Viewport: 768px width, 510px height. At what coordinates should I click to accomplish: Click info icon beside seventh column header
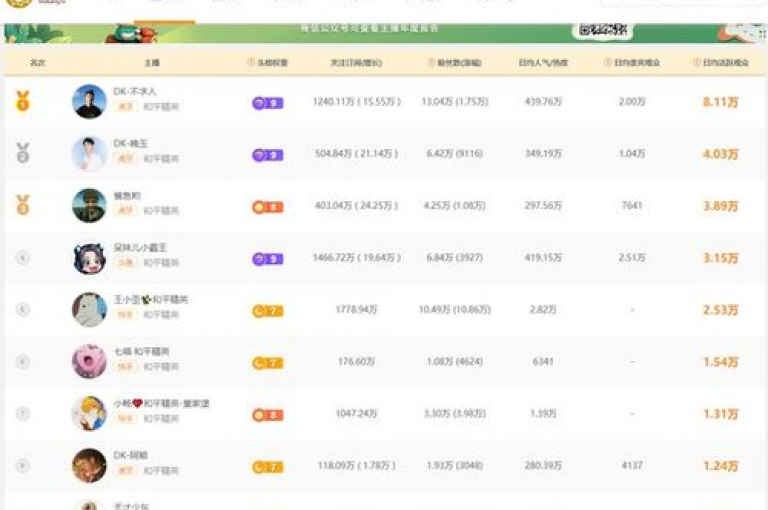point(608,62)
